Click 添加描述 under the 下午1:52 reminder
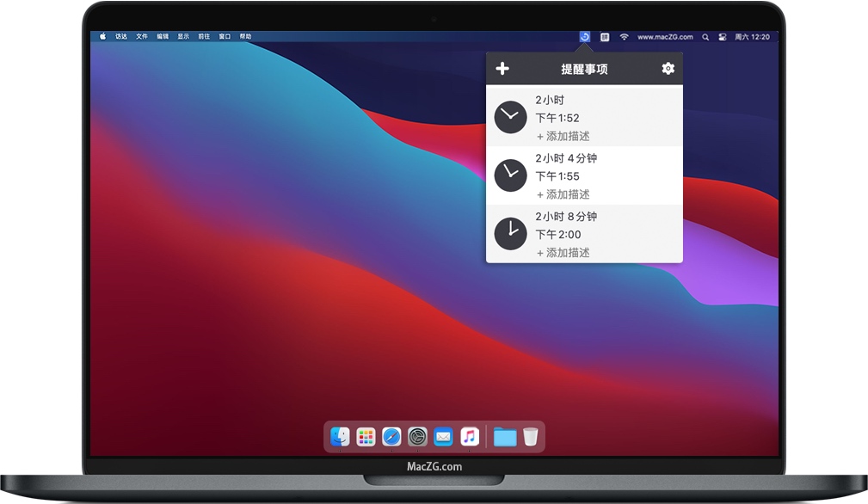This screenshot has width=868, height=504. click(x=563, y=136)
